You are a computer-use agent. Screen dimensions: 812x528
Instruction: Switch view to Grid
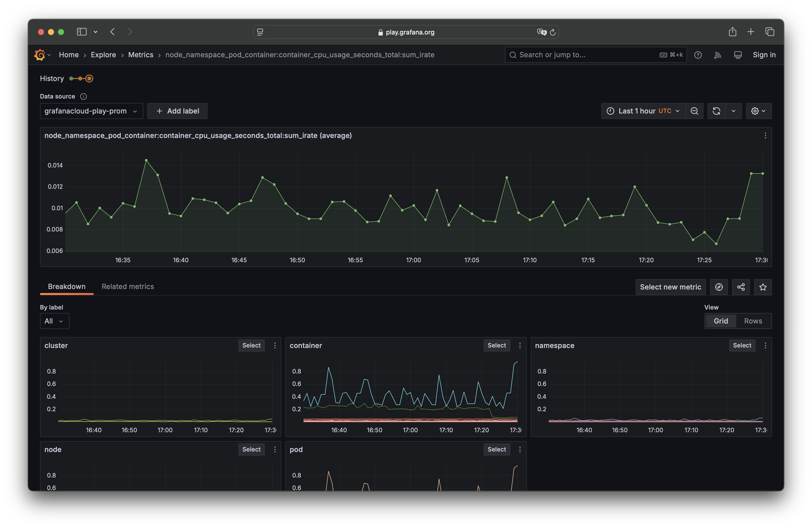point(720,321)
